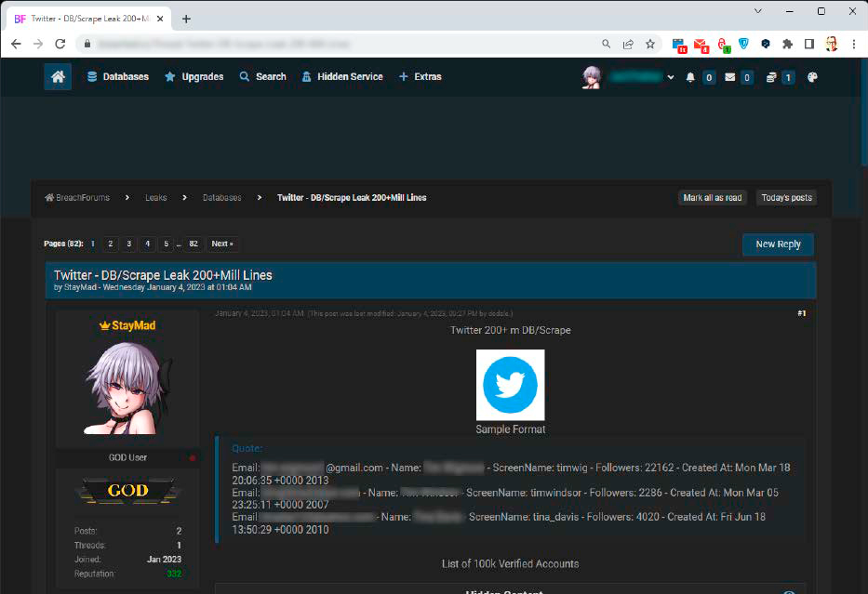Select the Twitter DB/Scrape Leak tab
This screenshot has height=594, width=868.
[89, 19]
